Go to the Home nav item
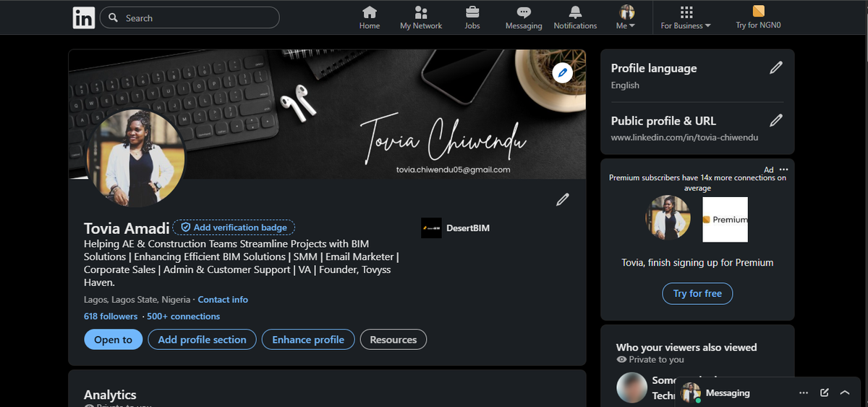868x407 pixels. click(x=370, y=17)
